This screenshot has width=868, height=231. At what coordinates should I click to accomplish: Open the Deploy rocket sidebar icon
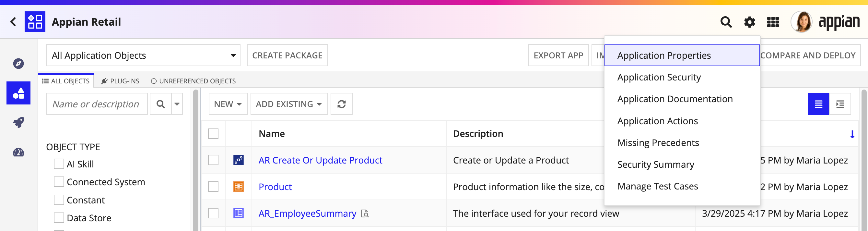point(18,122)
